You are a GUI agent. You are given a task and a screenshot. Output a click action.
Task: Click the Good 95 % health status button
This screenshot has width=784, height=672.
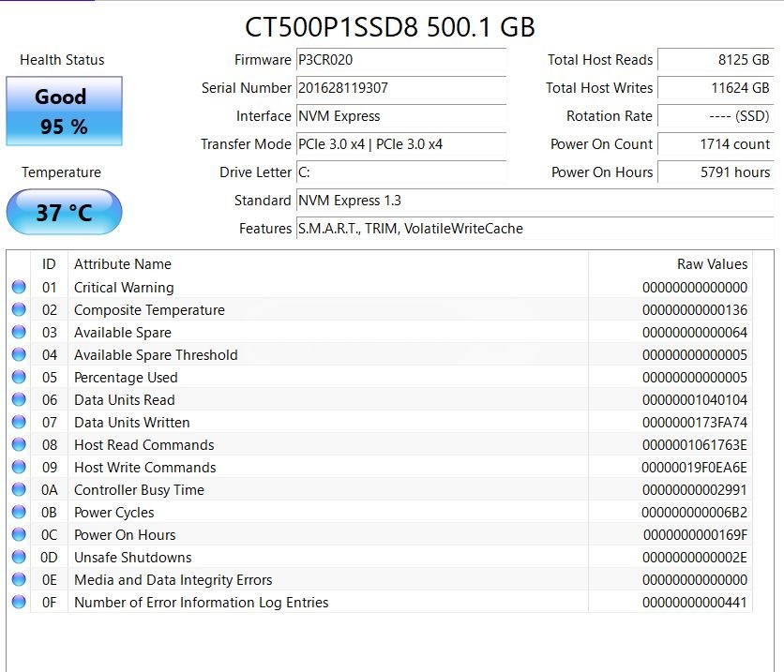point(64,111)
